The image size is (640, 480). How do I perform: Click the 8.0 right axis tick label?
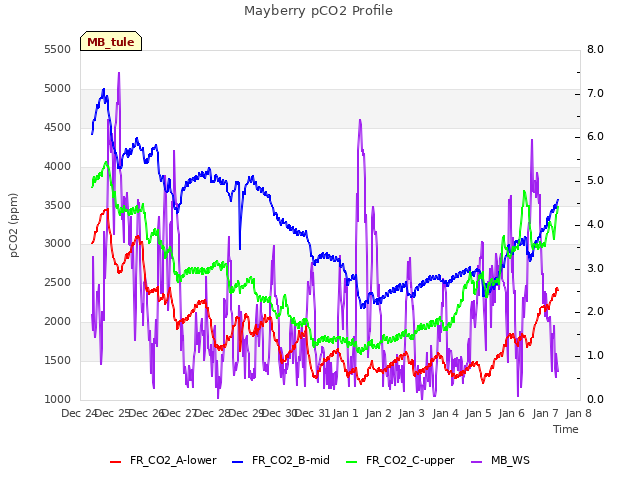tap(595, 49)
